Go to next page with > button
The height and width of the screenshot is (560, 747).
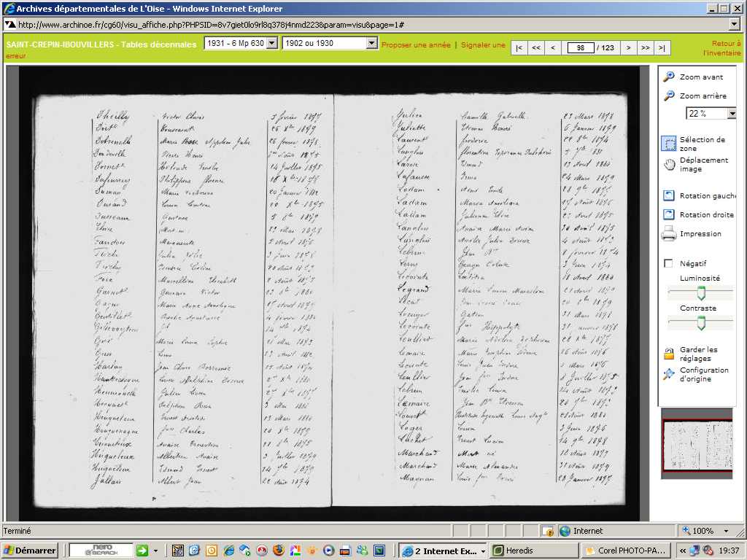pyautogui.click(x=627, y=48)
